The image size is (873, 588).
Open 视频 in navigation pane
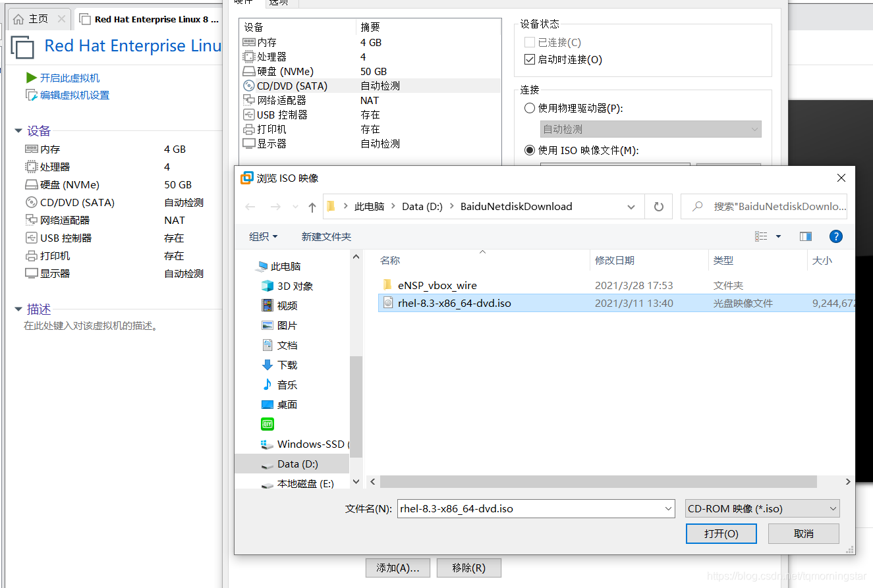pyautogui.click(x=280, y=306)
